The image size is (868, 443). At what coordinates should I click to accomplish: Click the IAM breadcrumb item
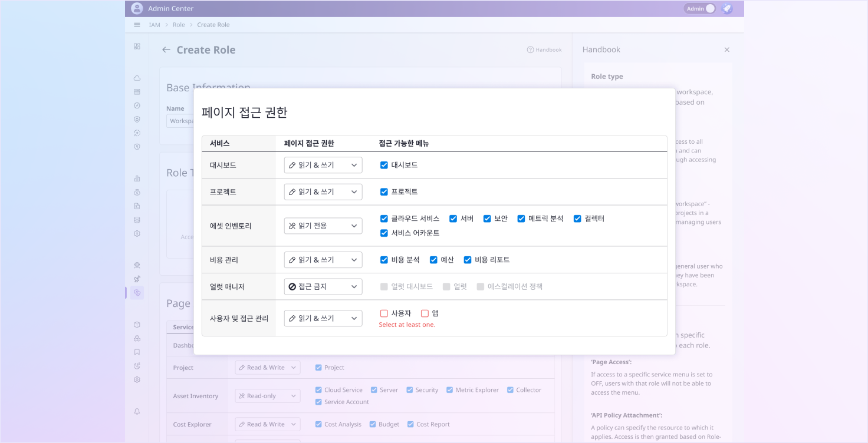[x=154, y=25]
